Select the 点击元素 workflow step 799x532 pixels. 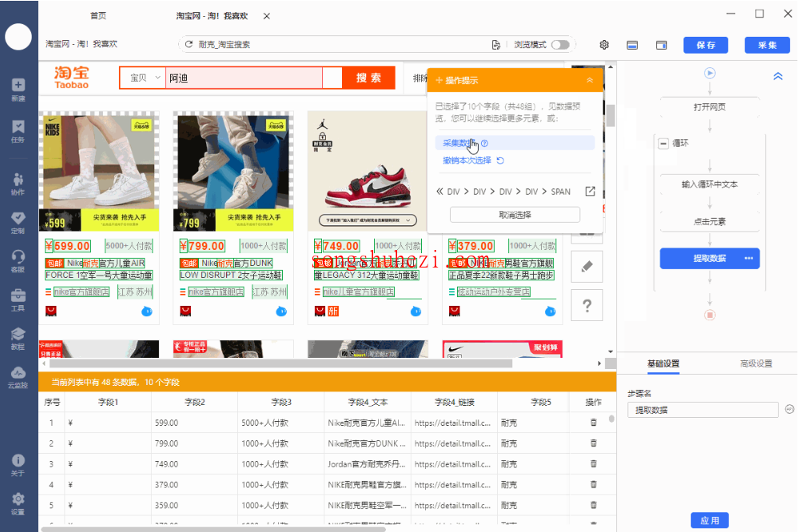[x=710, y=222]
